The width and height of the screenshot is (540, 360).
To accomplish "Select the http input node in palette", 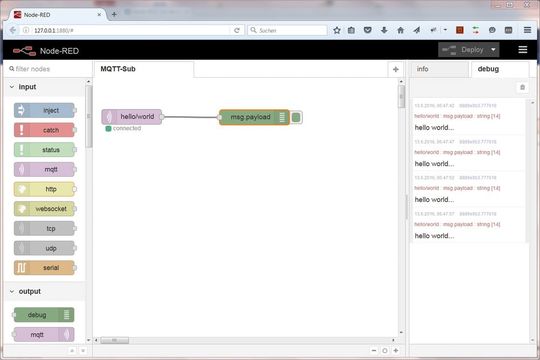I will (44, 189).
